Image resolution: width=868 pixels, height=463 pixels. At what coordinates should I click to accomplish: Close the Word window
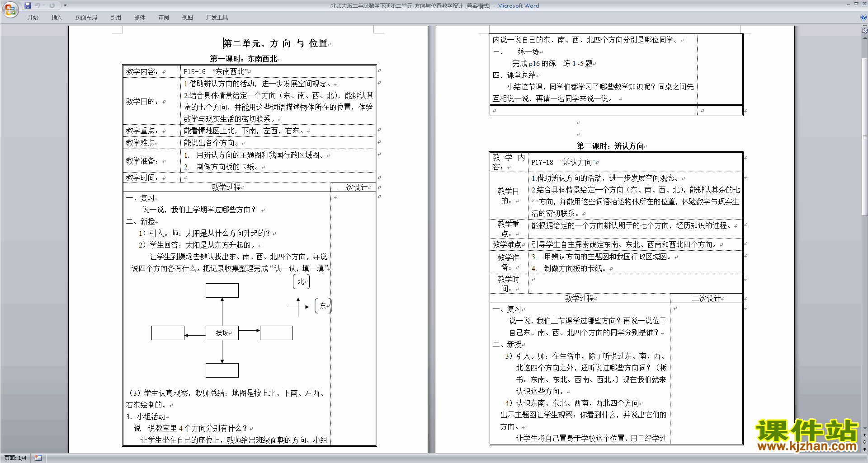click(864, 4)
